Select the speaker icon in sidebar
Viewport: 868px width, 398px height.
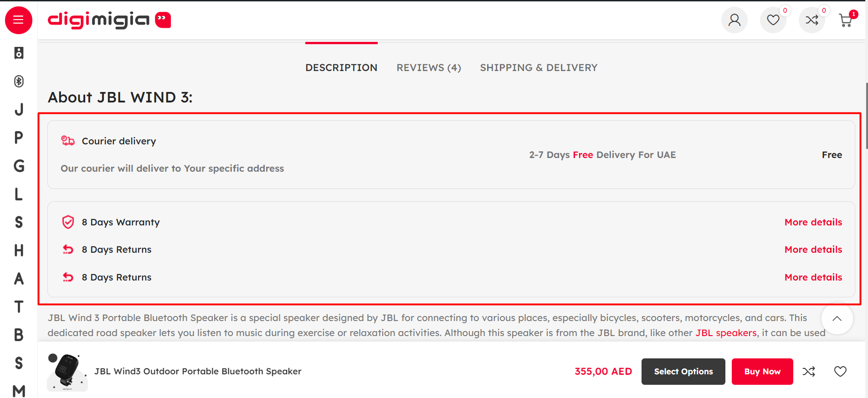(x=19, y=53)
